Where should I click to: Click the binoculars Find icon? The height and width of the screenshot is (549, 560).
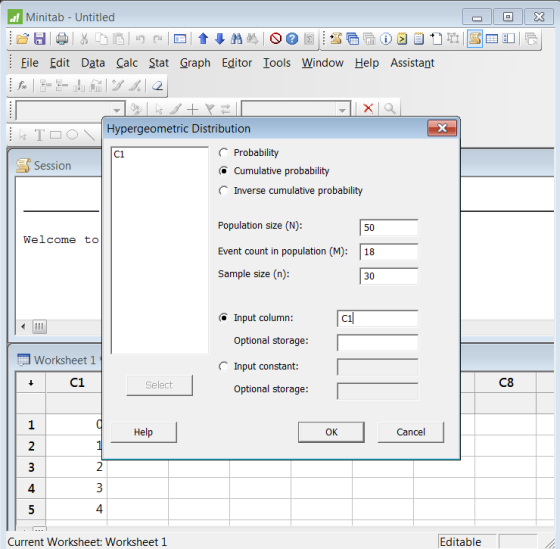[x=236, y=39]
